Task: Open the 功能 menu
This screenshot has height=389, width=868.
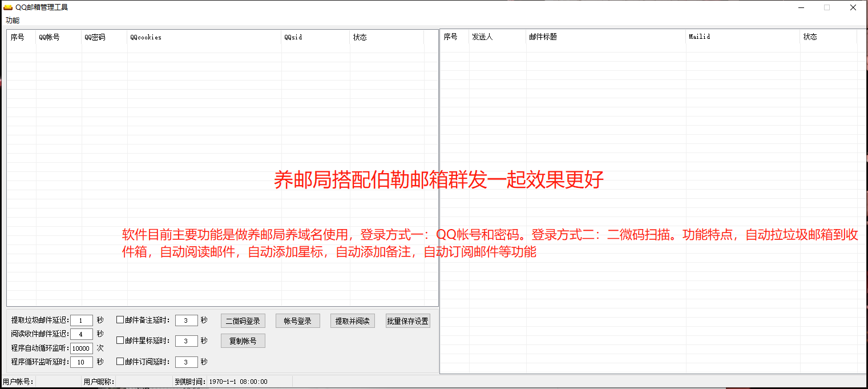Action: coord(13,21)
